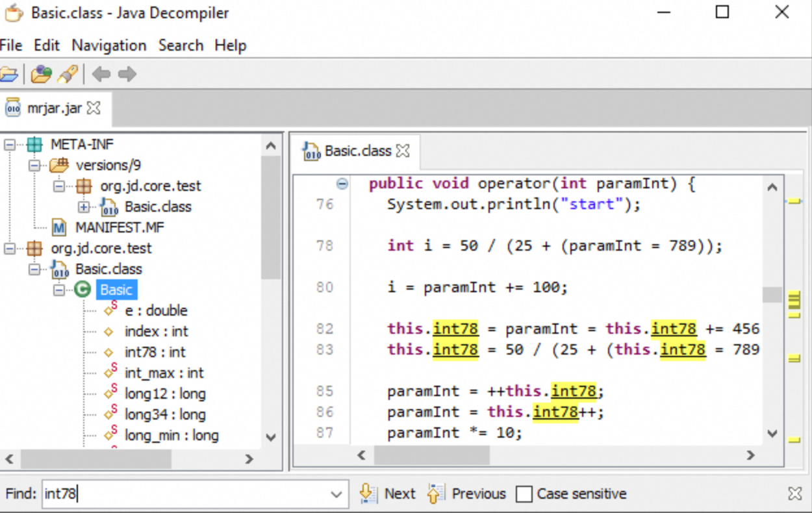
Task: Click the Open Type toolbar icon
Action: (x=41, y=74)
